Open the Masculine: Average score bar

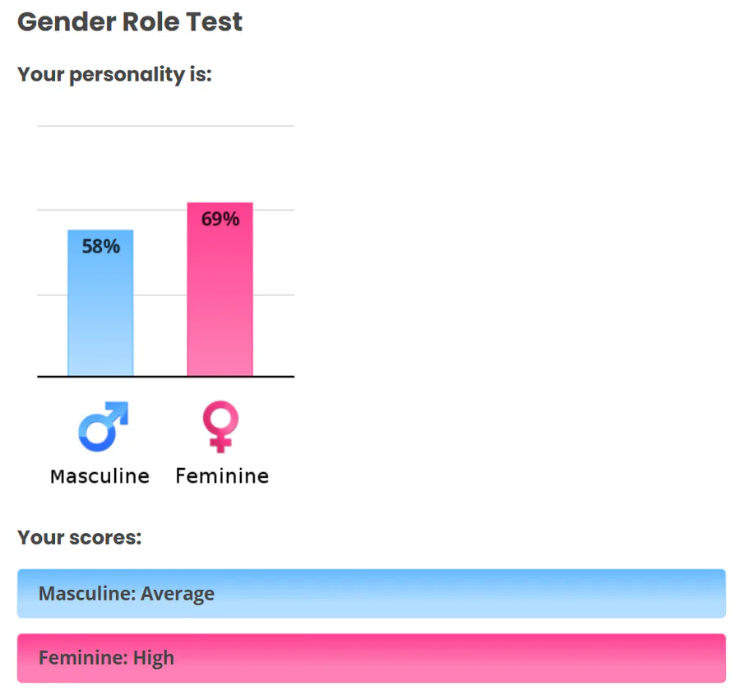pos(371,593)
